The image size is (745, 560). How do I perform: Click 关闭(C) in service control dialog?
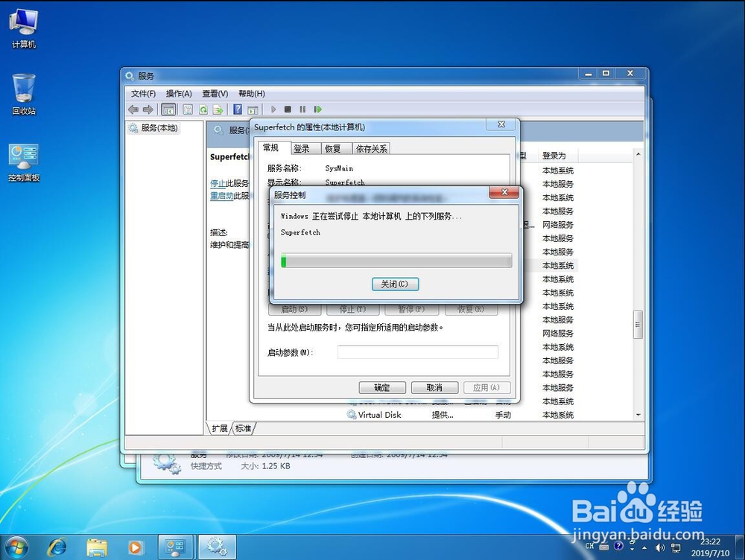click(395, 284)
